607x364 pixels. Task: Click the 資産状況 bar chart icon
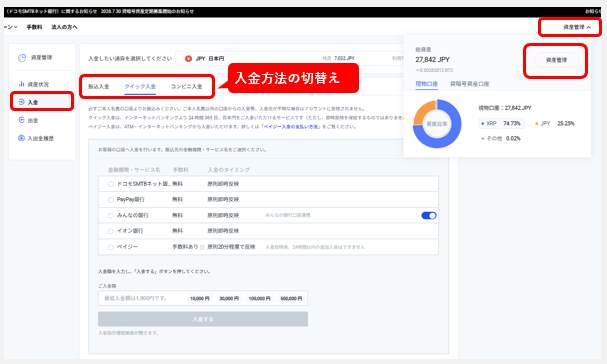[x=21, y=84]
